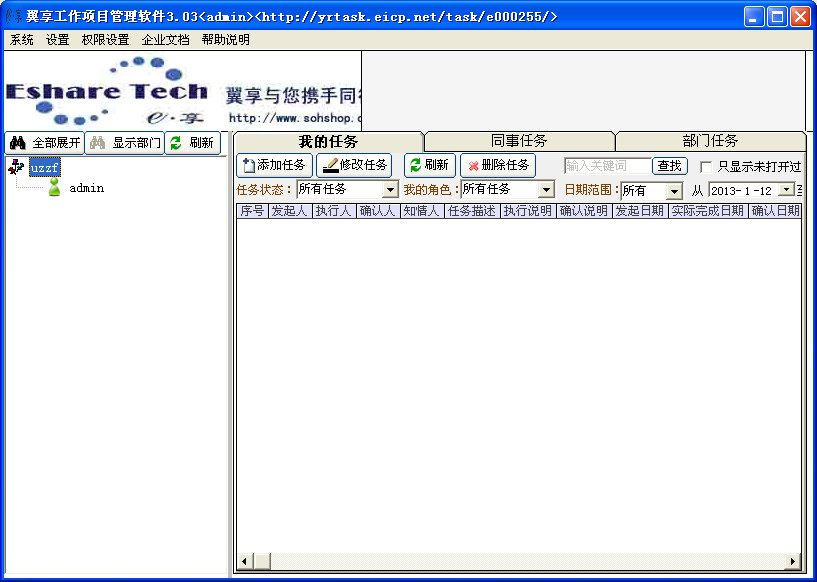Click the 全部展开 button label
Image resolution: width=817 pixels, height=582 pixels.
click(x=56, y=143)
